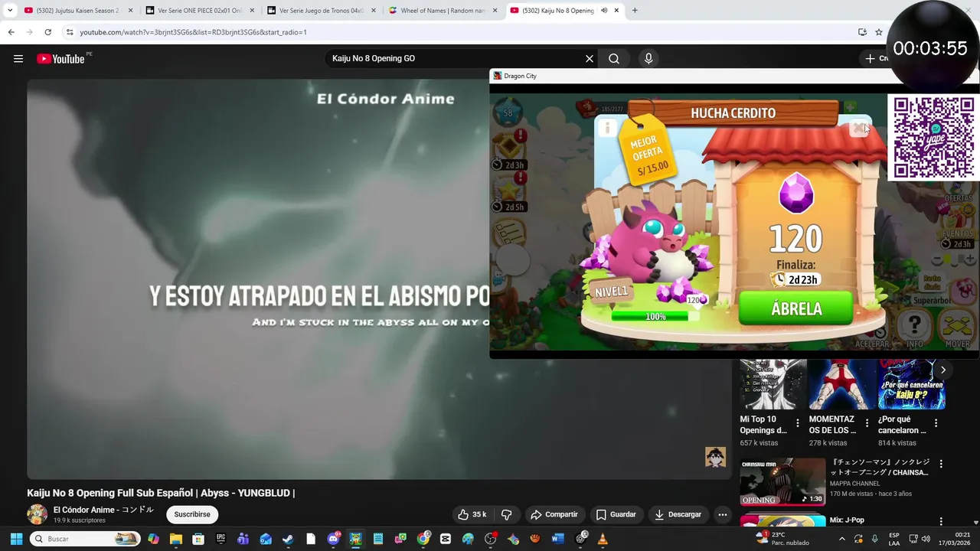Open the ÁBRELA button in Dragon City
The height and width of the screenshot is (551, 980).
tap(795, 308)
